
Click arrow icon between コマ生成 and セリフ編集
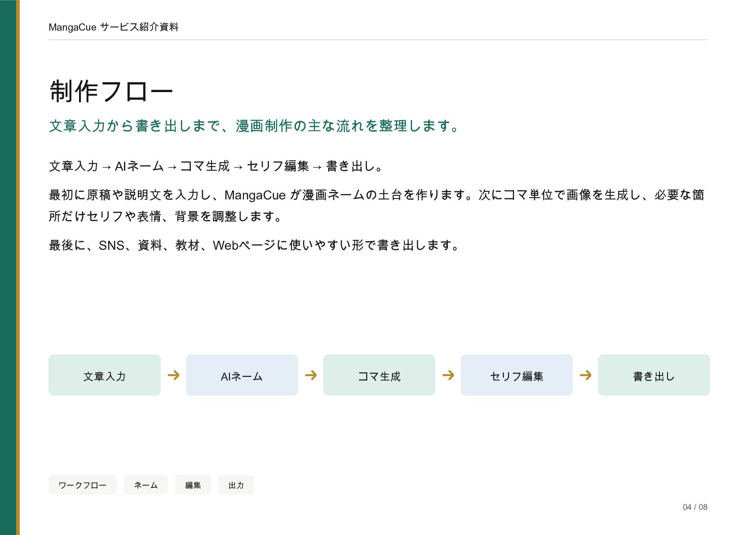(448, 375)
